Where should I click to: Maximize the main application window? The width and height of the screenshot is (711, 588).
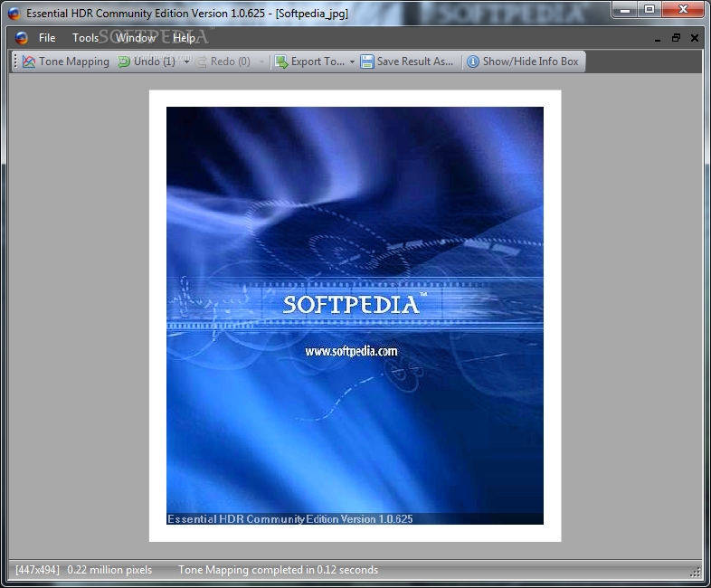(649, 9)
